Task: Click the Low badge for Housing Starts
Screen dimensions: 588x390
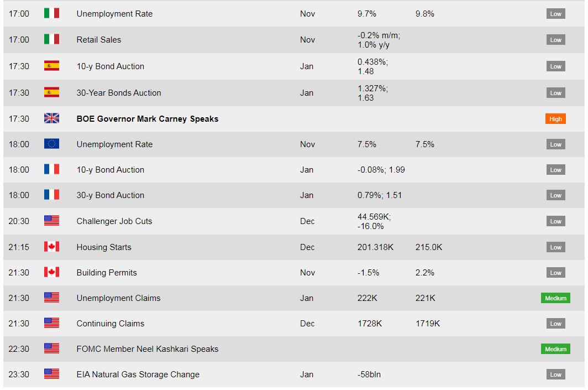Action: pyautogui.click(x=555, y=247)
